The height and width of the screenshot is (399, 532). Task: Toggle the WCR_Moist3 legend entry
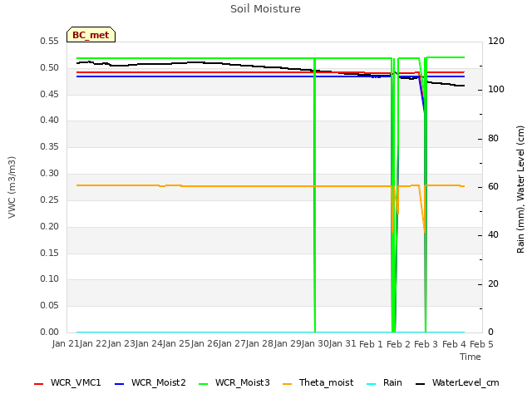pos(234,382)
